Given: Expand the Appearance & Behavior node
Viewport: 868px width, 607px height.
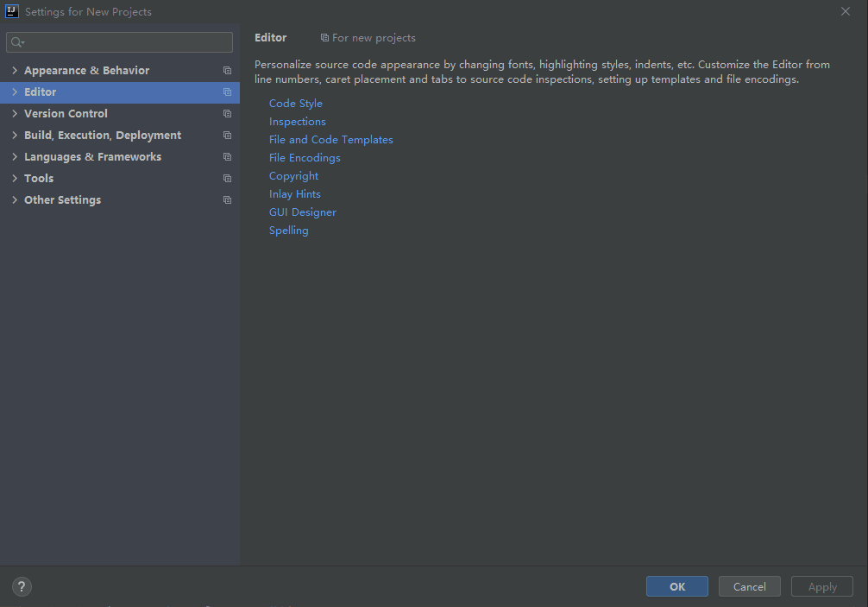Looking at the screenshot, I should tap(15, 70).
